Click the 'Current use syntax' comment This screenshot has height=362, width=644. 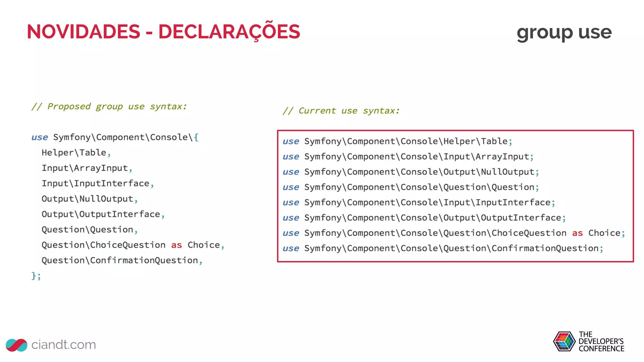pos(341,111)
